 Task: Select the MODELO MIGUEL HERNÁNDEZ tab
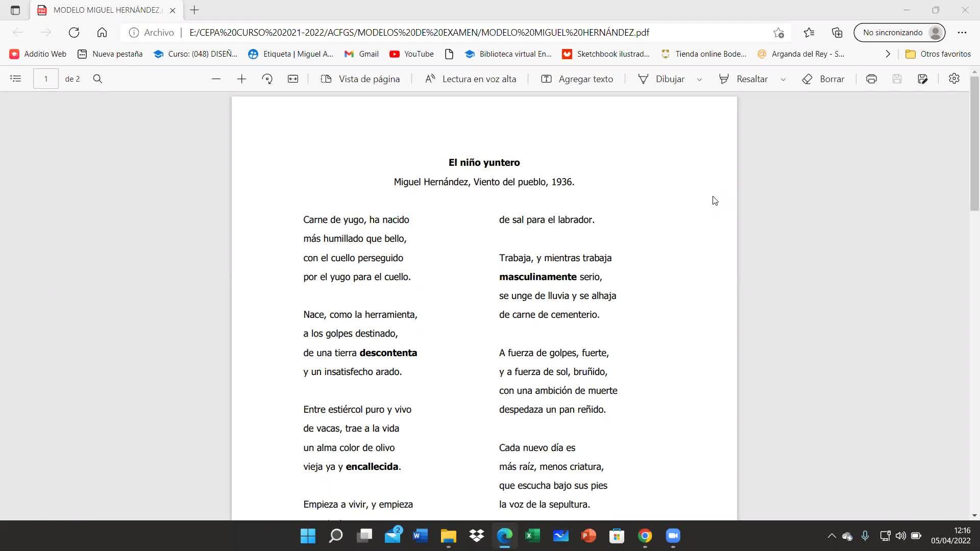(107, 10)
